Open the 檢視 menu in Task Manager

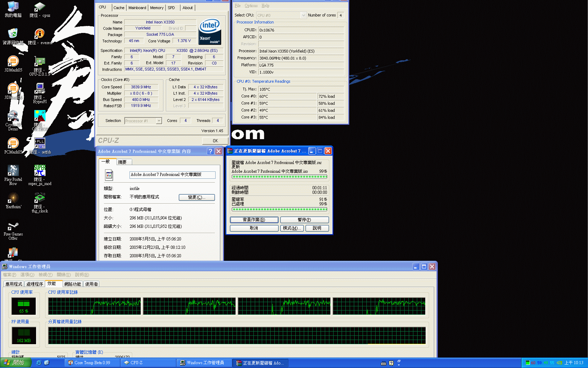coord(45,275)
